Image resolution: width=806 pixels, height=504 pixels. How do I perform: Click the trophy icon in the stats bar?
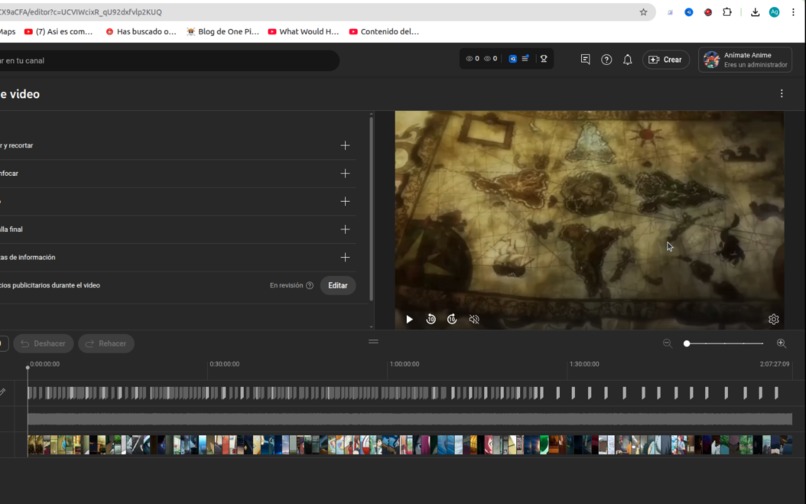pos(543,59)
